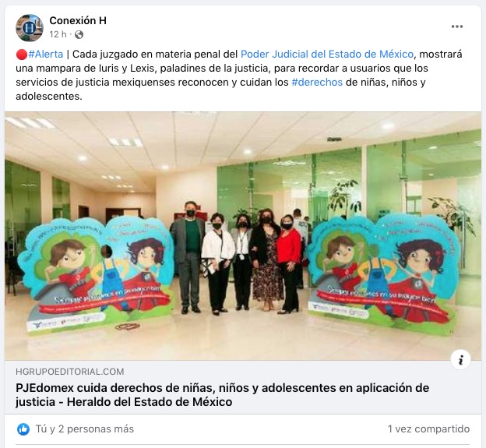Click the post description text

(x=239, y=76)
